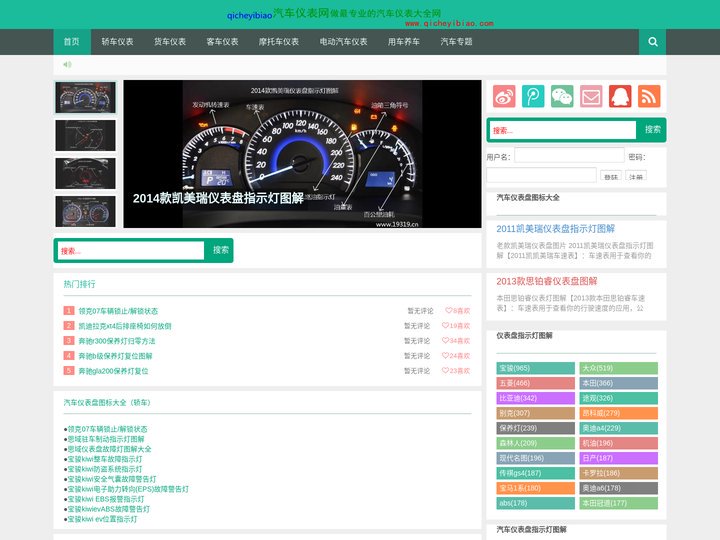This screenshot has height=540, width=720.
Task: Open 用车养车 menu item
Action: pyautogui.click(x=404, y=42)
